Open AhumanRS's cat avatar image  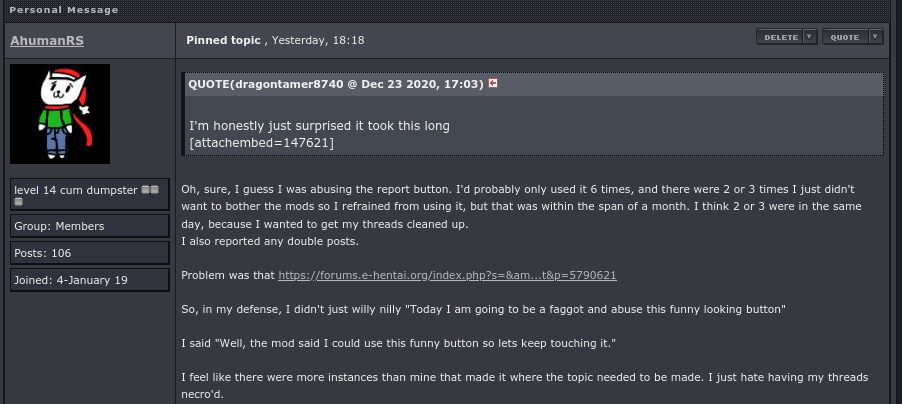point(60,113)
